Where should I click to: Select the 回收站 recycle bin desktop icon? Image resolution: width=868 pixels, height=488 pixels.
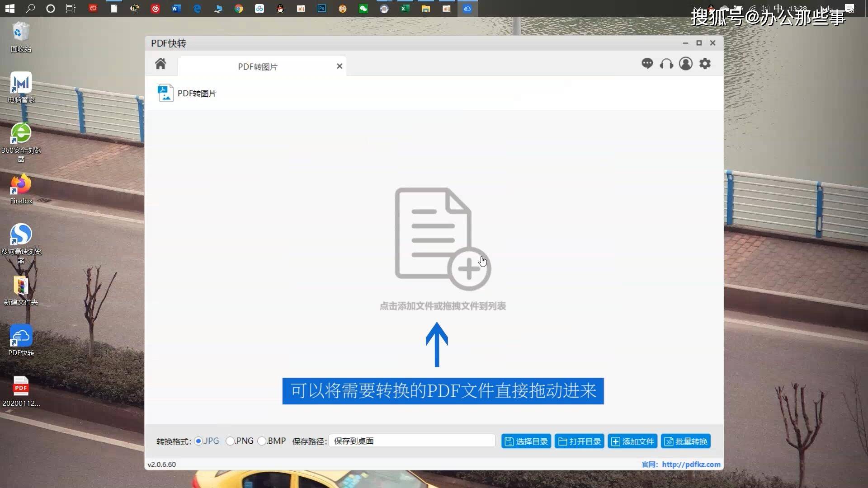[21, 37]
